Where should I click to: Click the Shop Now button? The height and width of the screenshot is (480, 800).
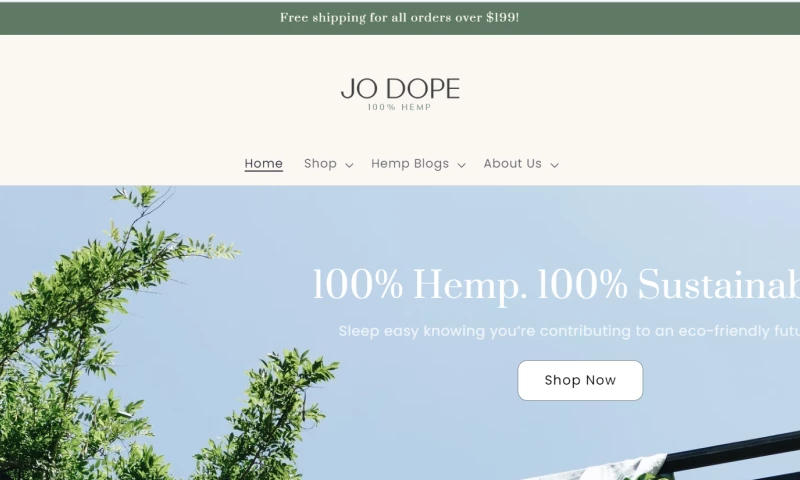pos(580,381)
